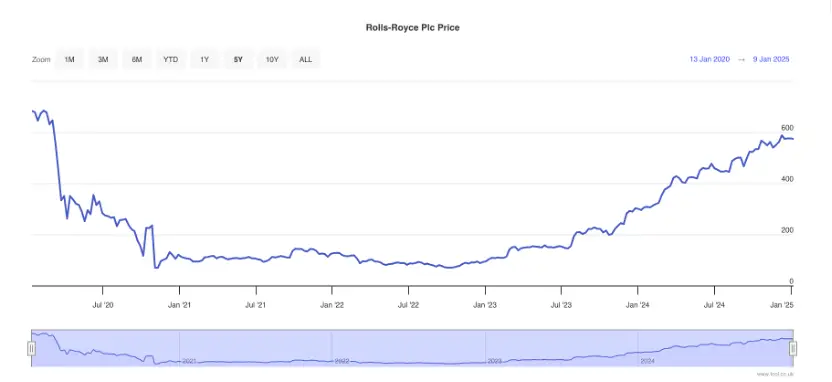This screenshot has width=832, height=382.
Task: Set chart zoom to YTD
Action: click(x=170, y=59)
